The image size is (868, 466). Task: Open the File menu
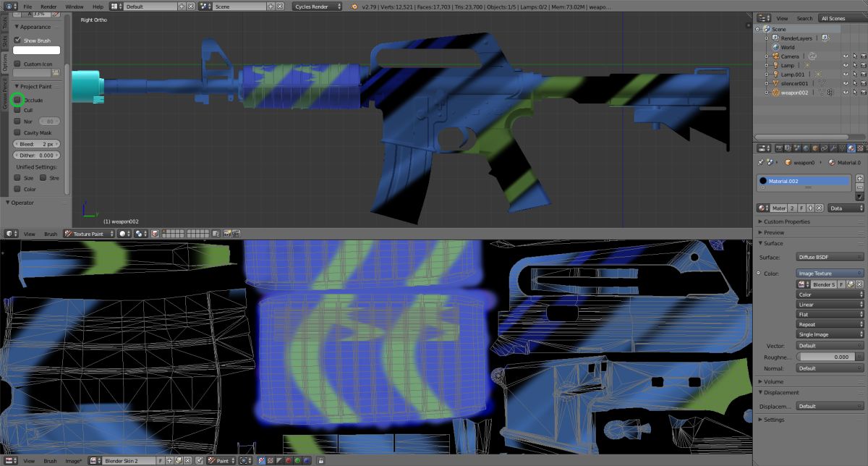[x=27, y=6]
